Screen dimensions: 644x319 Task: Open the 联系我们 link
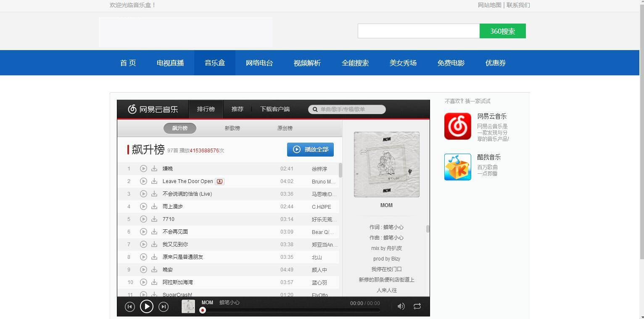click(x=518, y=5)
